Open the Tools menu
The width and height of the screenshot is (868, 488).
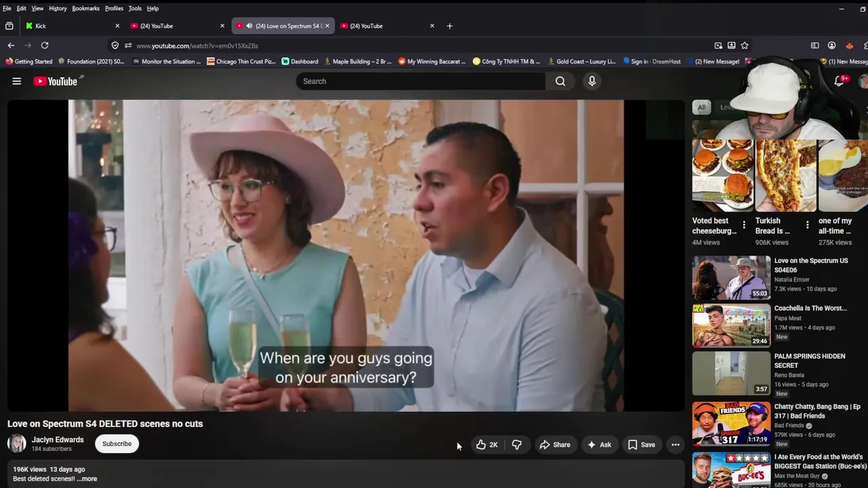pos(135,8)
